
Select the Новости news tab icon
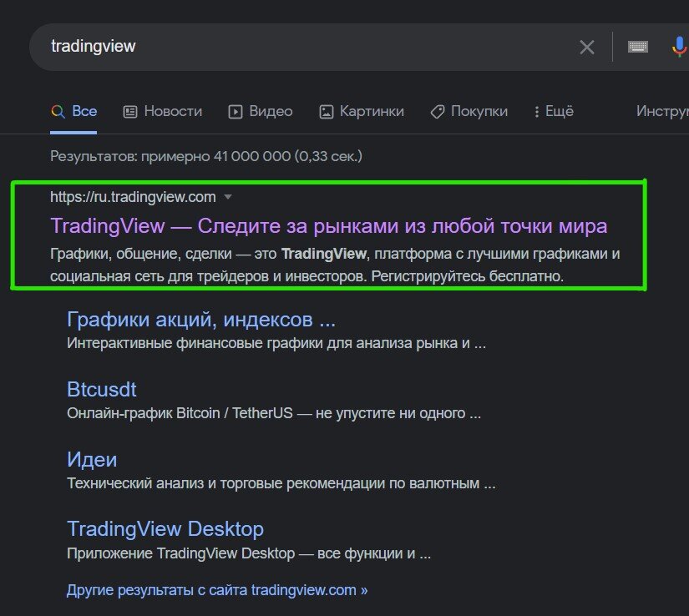tap(129, 110)
